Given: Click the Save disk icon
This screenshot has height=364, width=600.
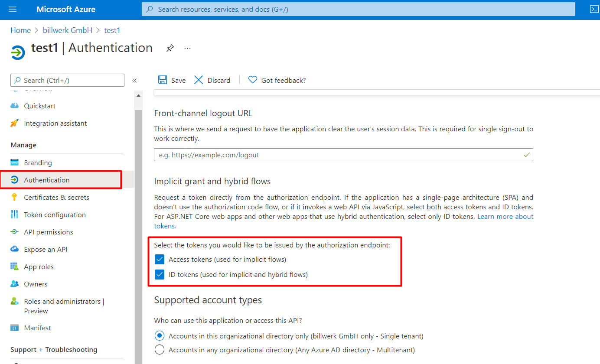Looking at the screenshot, I should tap(163, 80).
